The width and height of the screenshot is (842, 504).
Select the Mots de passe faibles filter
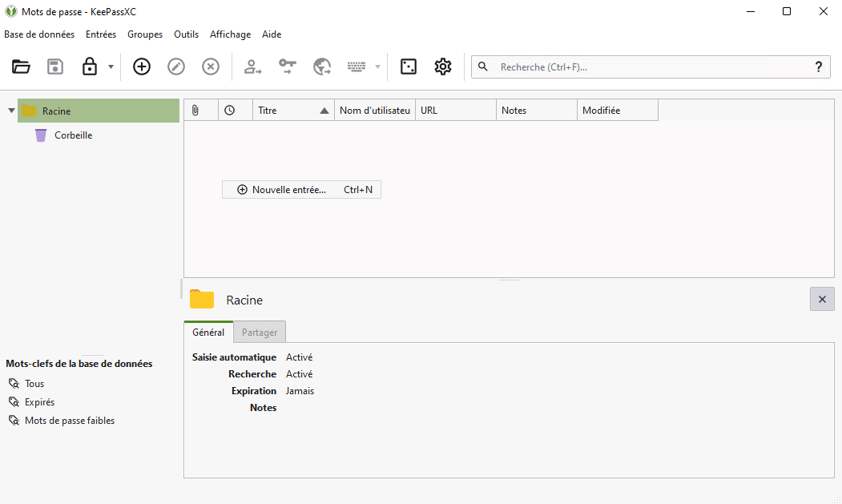[68, 420]
